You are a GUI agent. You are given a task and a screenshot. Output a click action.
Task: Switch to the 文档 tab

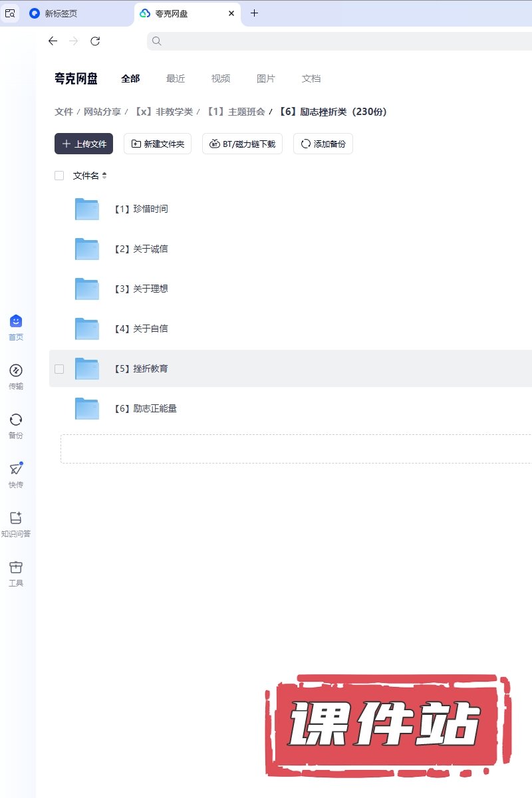[x=311, y=78]
